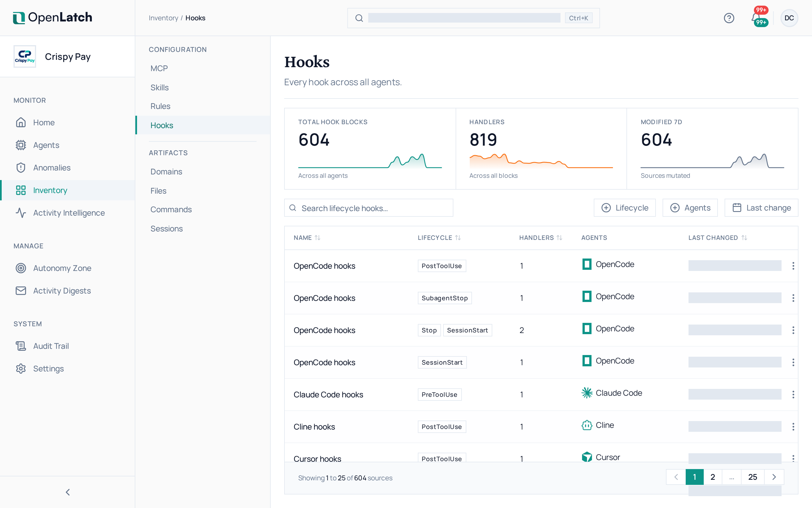Open the Audit Trail page
Screen dimensions: 812x508
pyautogui.click(x=67, y=346)
